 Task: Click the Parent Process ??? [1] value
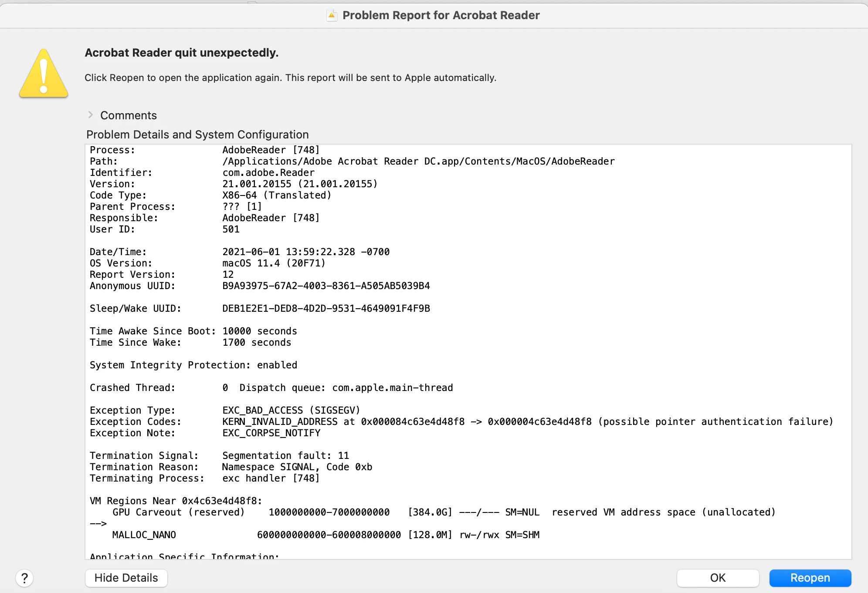pyautogui.click(x=242, y=207)
